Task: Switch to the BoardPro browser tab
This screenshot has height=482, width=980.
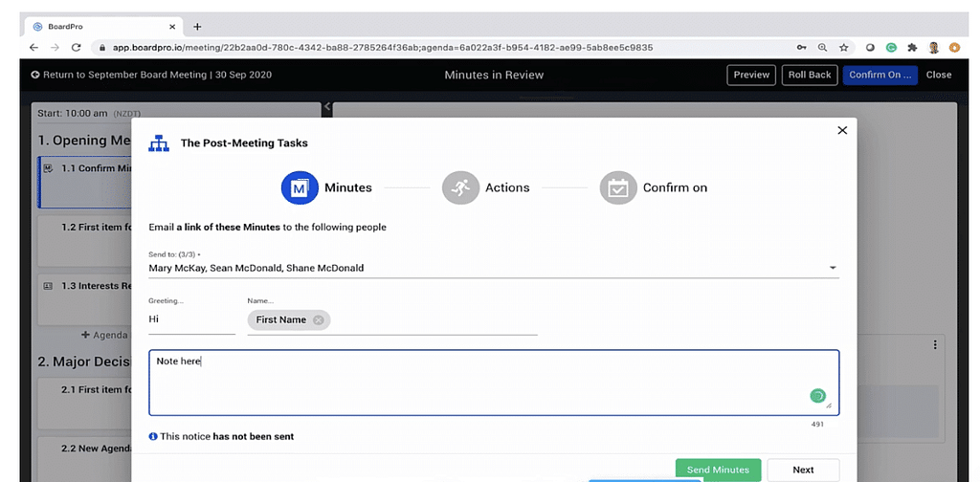Action: (96, 27)
